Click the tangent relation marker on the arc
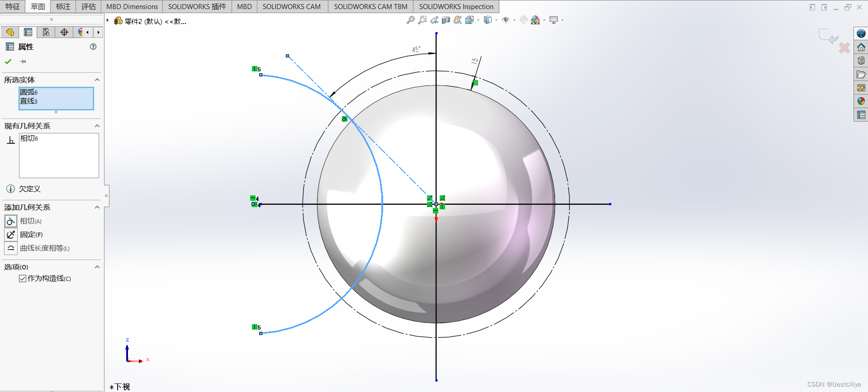 point(345,119)
